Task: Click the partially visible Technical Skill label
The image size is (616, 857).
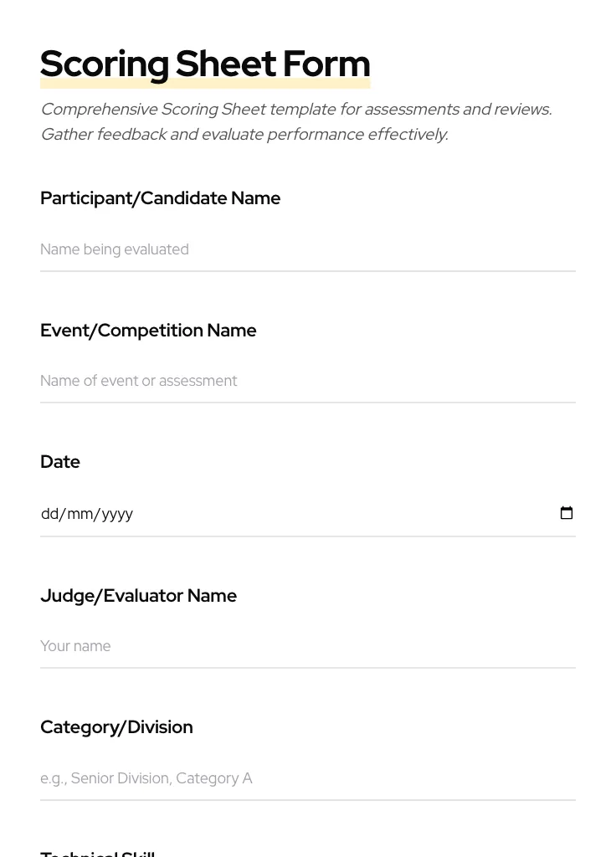Action: click(x=97, y=853)
